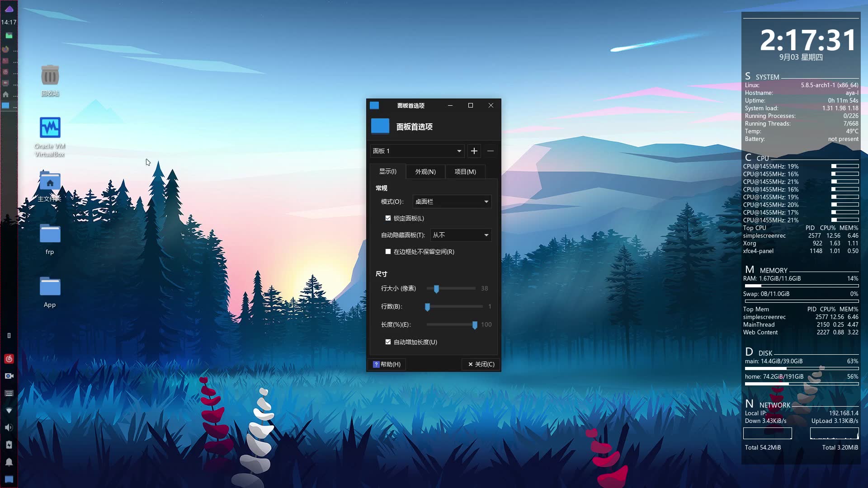
Task: Click the 关闭(C) button
Action: click(481, 363)
